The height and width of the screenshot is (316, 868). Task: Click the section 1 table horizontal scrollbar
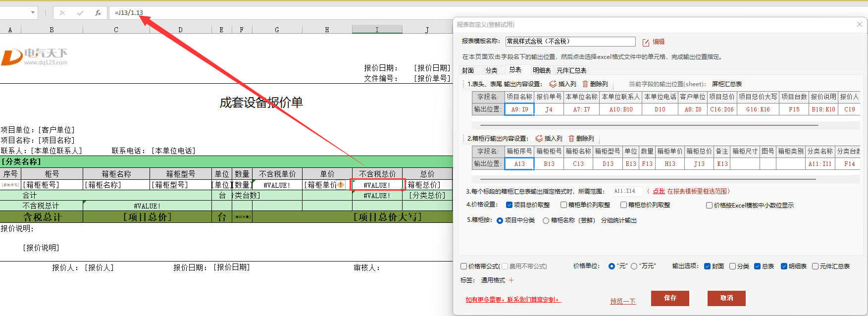pos(650,125)
